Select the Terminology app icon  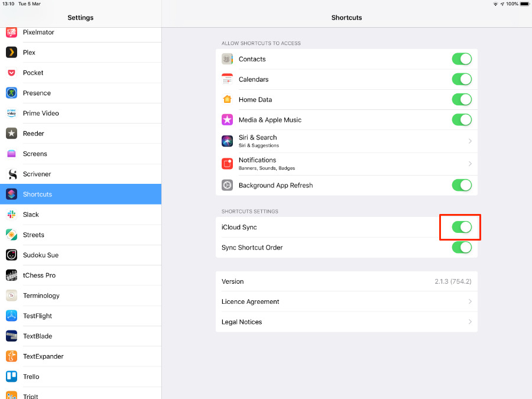pos(12,296)
